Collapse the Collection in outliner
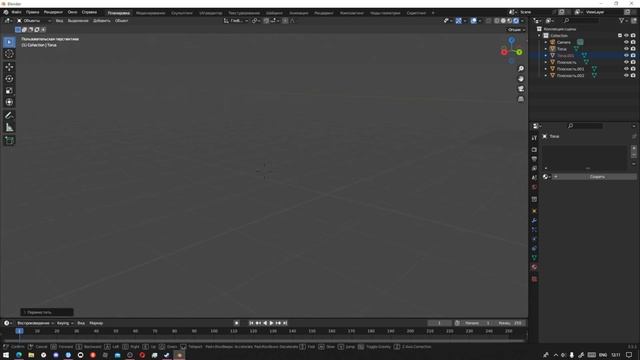This screenshot has width=640, height=360. (539, 36)
